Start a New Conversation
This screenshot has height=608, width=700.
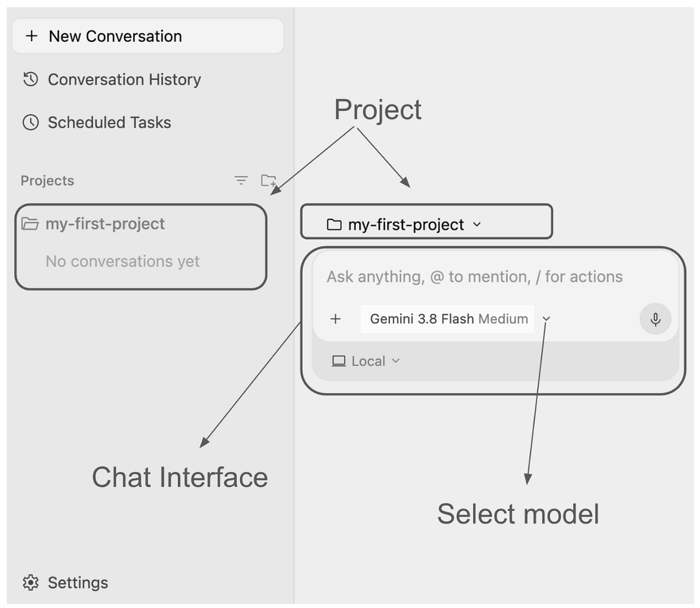pyautogui.click(x=148, y=36)
